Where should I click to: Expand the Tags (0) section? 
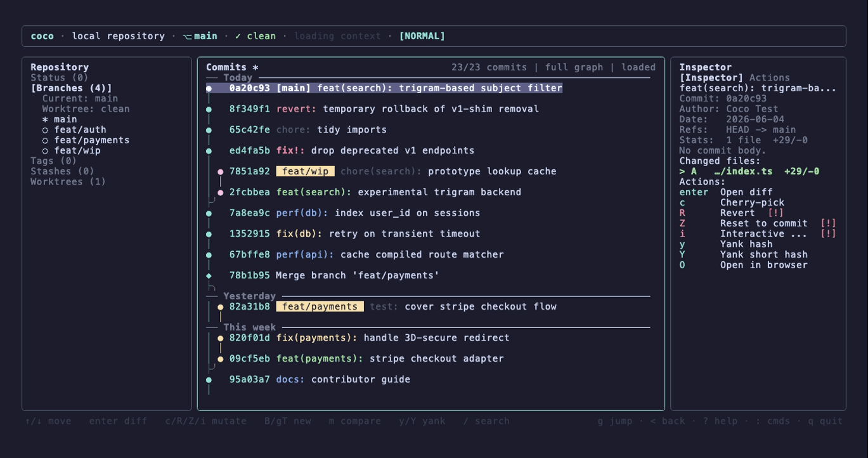[x=54, y=161]
